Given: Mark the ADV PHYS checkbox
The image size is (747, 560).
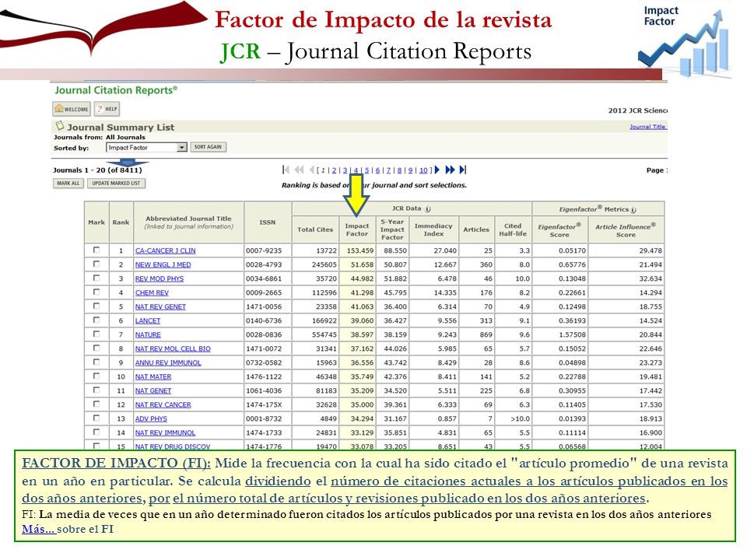Looking at the screenshot, I should click(x=96, y=418).
